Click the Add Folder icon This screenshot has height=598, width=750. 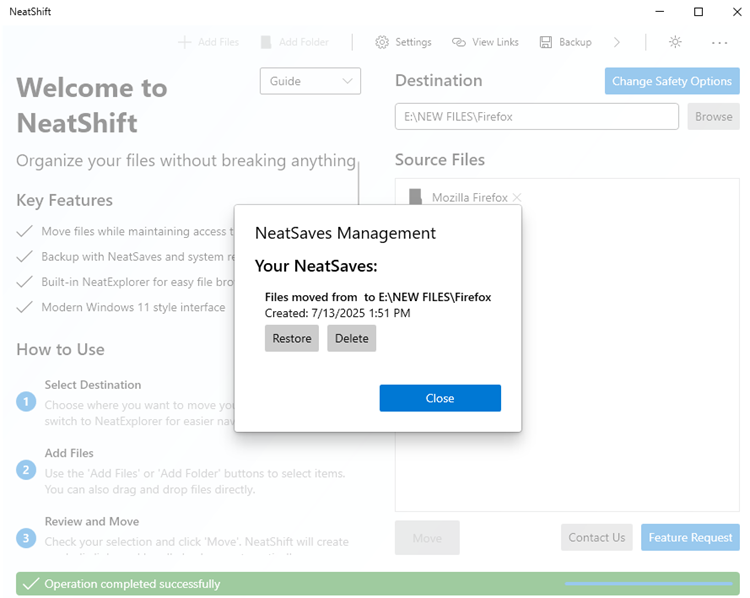265,42
